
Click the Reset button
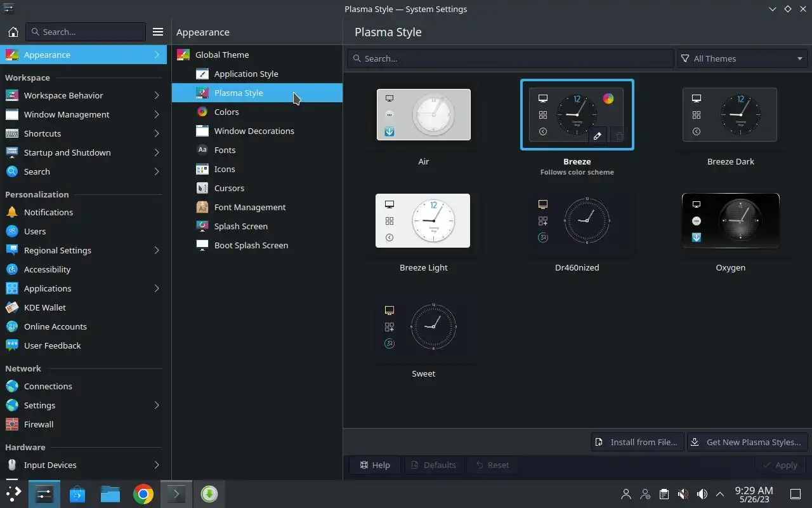(x=492, y=465)
